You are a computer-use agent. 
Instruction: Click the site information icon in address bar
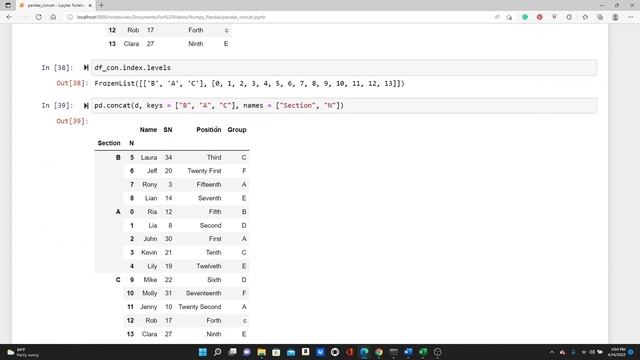[x=70, y=17]
